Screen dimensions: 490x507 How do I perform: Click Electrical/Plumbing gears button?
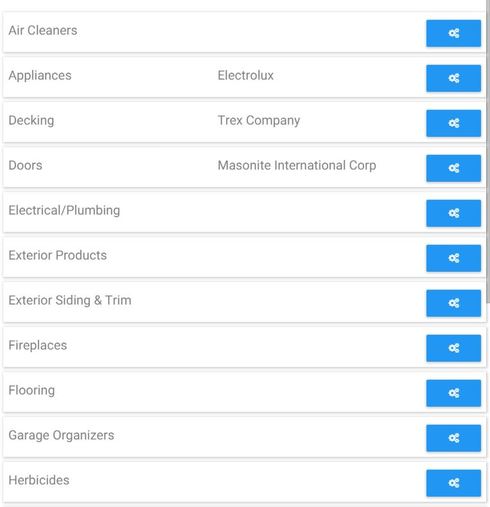click(x=453, y=213)
